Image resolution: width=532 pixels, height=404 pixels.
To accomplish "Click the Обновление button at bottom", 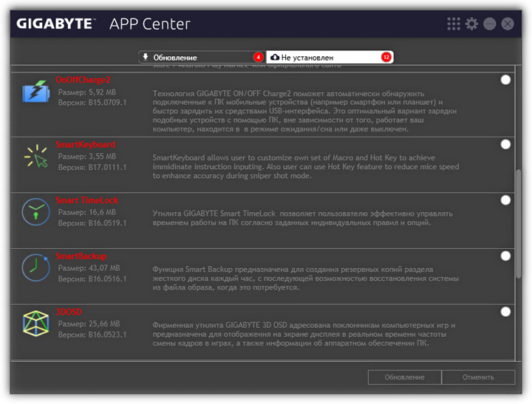I will (405, 377).
